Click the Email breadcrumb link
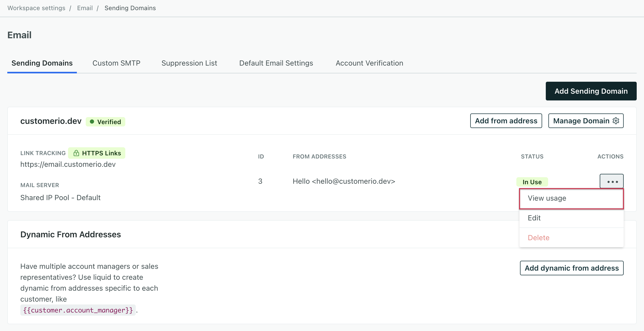Image resolution: width=644 pixels, height=331 pixels. pos(85,8)
